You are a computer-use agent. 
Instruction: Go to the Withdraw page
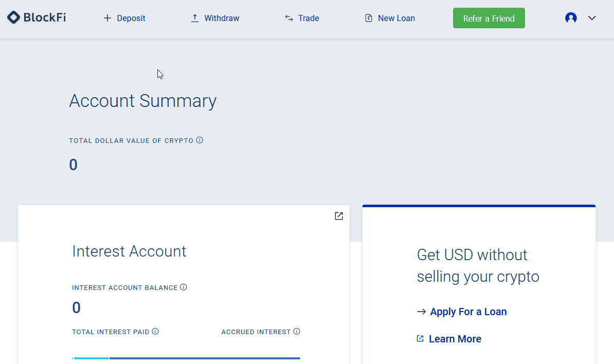tap(215, 18)
